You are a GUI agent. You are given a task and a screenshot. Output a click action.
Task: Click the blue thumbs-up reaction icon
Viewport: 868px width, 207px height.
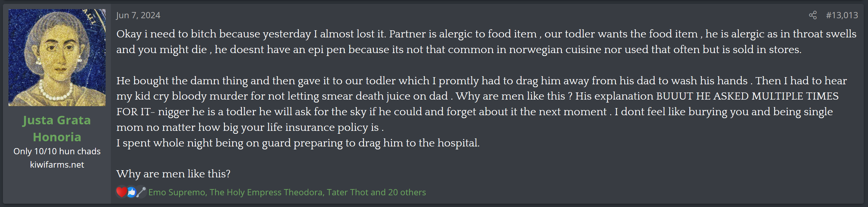click(131, 192)
